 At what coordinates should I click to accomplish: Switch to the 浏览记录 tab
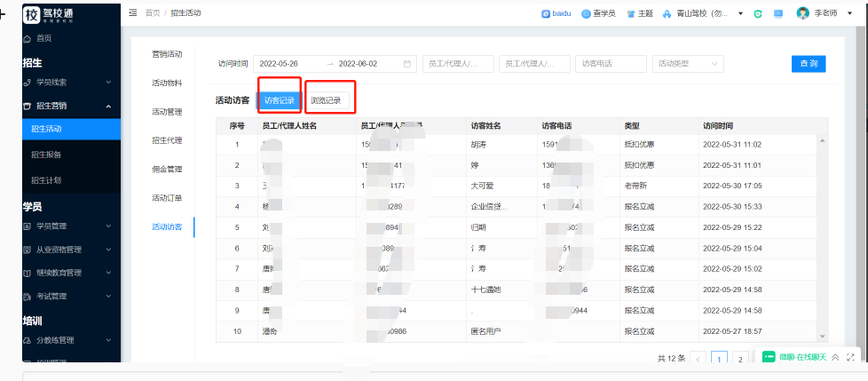coord(325,100)
